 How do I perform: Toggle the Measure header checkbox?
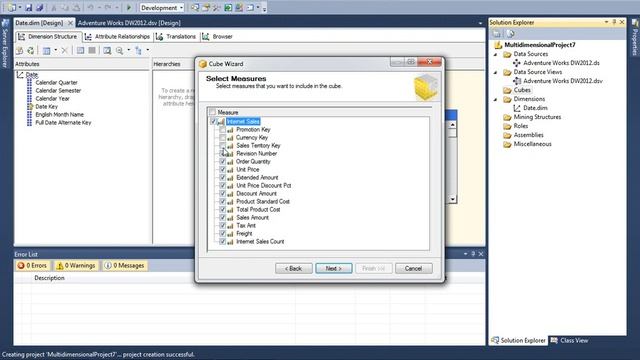pyautogui.click(x=212, y=112)
